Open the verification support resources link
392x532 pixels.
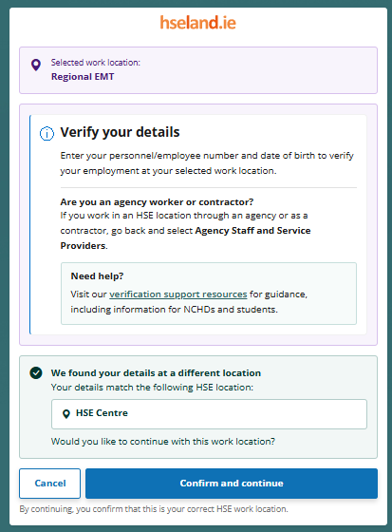[178, 294]
